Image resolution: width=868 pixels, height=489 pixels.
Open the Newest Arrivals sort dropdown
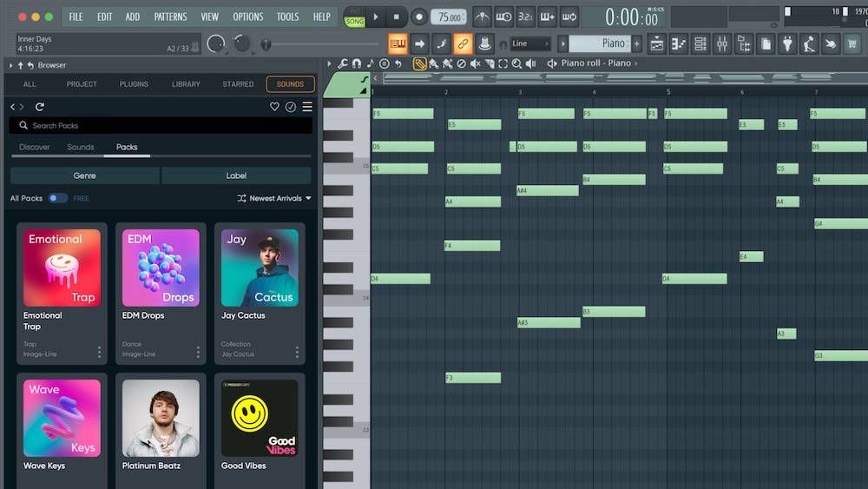[x=274, y=198]
